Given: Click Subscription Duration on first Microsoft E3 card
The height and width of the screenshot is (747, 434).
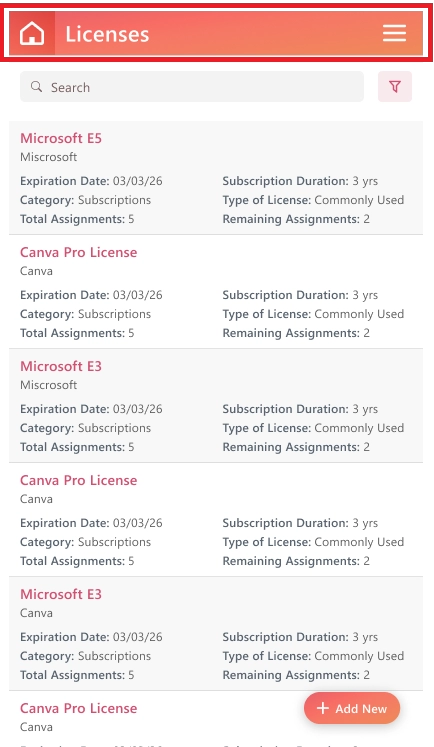Looking at the screenshot, I should click(300, 409).
